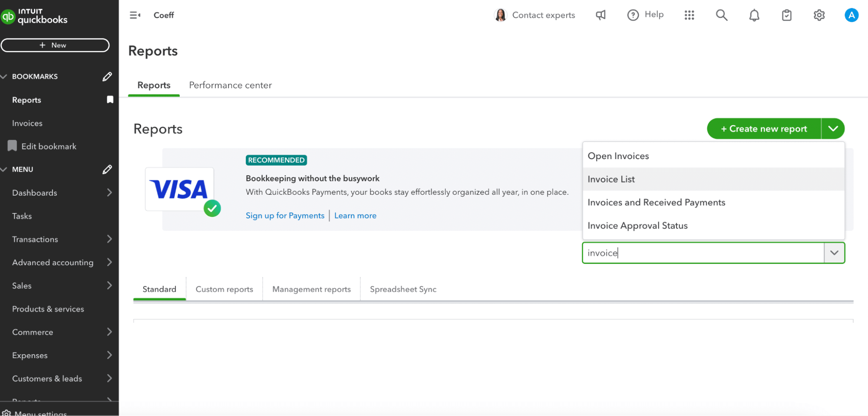
Task: Open the megaphone announcements icon
Action: pos(601,15)
